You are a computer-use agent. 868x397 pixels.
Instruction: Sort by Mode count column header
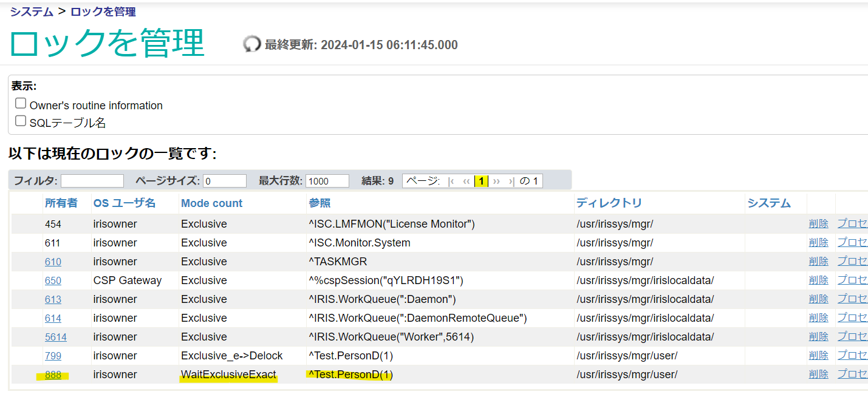click(211, 203)
